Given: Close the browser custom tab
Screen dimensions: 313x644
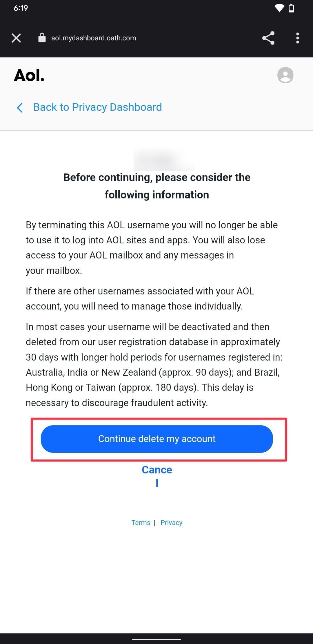Looking at the screenshot, I should [16, 38].
